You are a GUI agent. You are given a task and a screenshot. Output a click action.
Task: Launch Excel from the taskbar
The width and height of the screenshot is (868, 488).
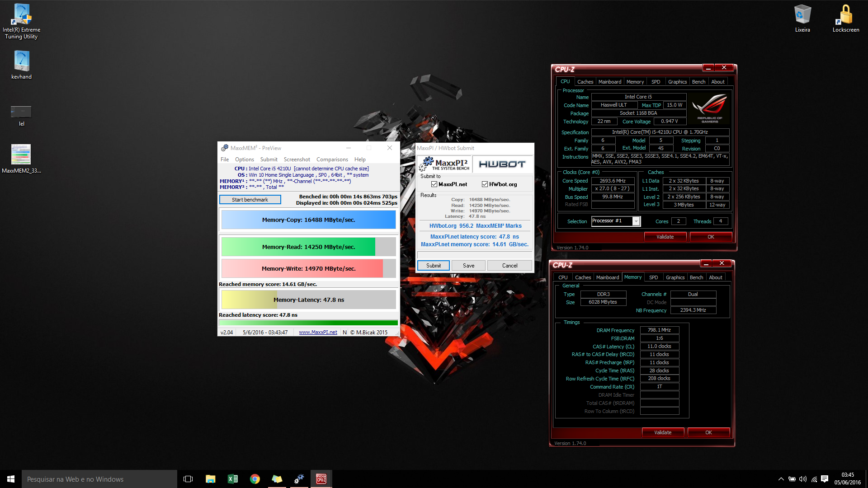click(232, 479)
